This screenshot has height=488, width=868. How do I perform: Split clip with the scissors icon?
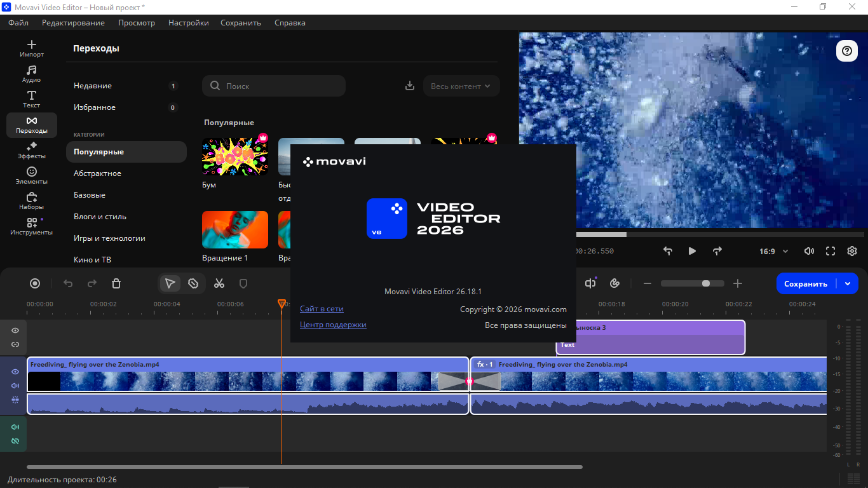219,283
